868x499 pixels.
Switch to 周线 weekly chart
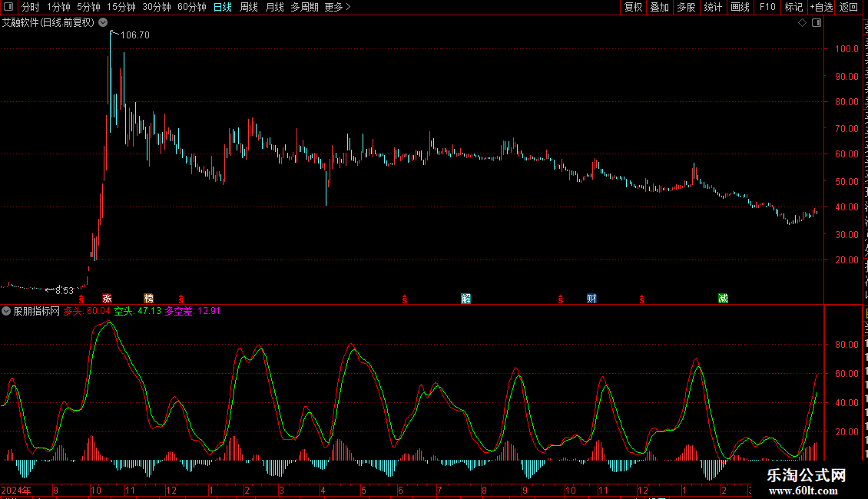click(x=249, y=7)
